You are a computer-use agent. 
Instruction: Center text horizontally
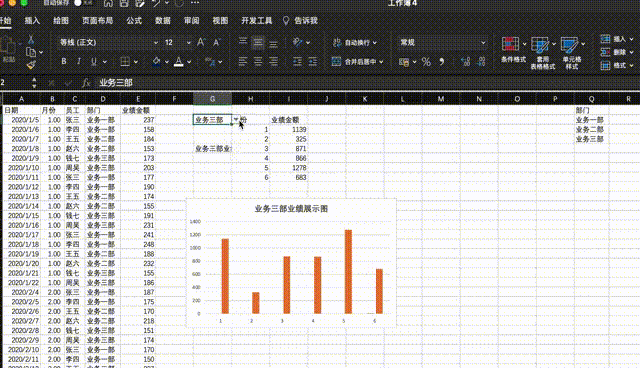[x=258, y=62]
